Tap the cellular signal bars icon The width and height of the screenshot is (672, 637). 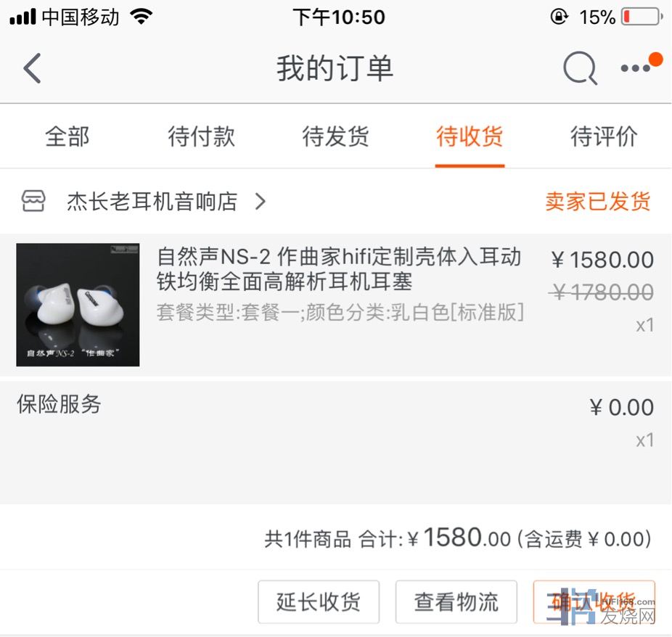click(22, 17)
